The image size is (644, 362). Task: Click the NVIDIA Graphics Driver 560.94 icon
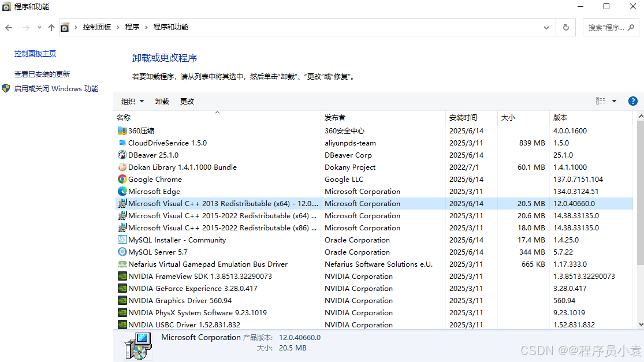[x=122, y=300]
